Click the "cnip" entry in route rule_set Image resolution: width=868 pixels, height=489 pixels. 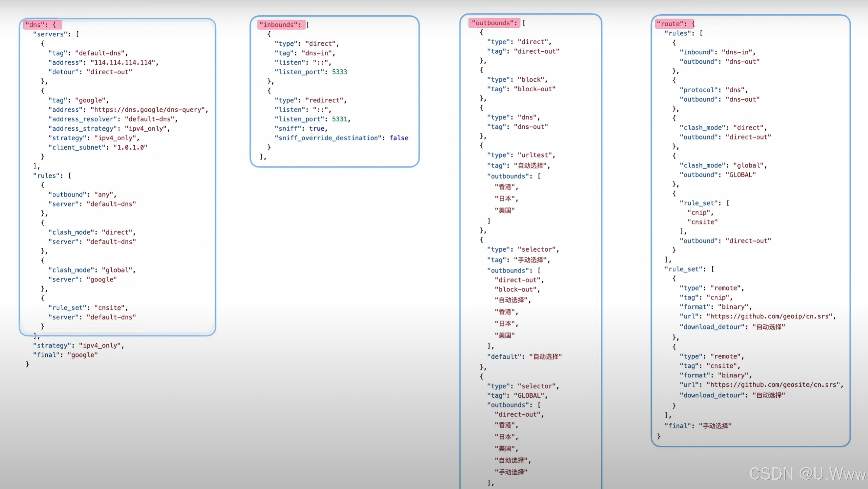pos(698,212)
